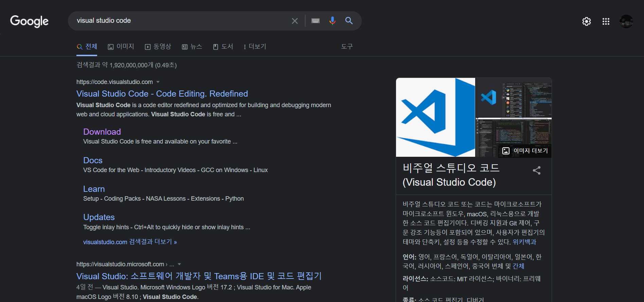
Task: Click the top-right VS Code screenshot thumbnail
Action: click(x=514, y=98)
